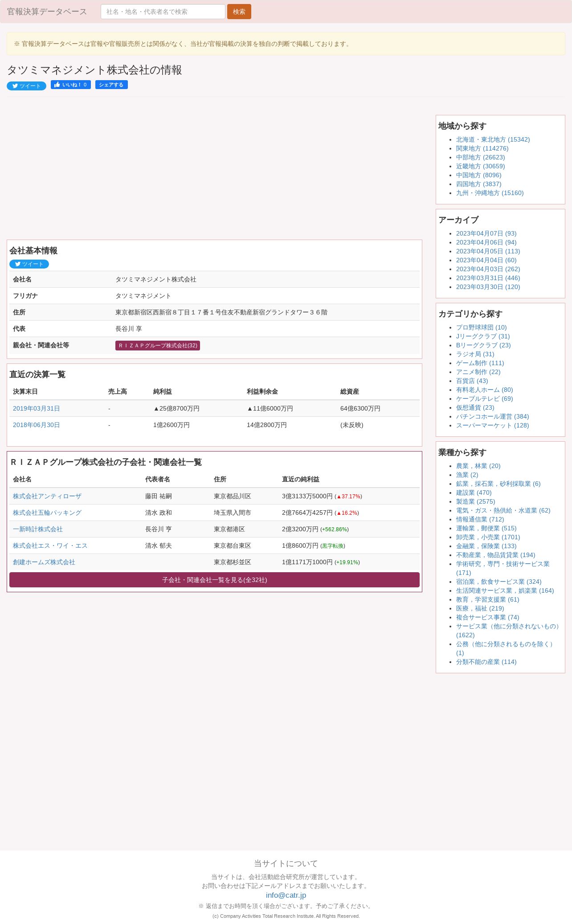Open archive 2023年03月31日 (446)
The width and height of the screenshot is (572, 924).
[x=488, y=278]
